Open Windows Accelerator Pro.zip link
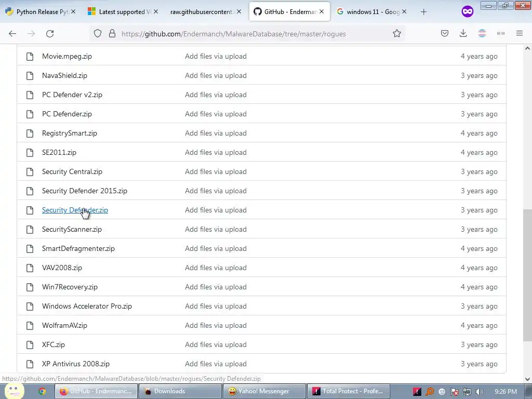 87,306
